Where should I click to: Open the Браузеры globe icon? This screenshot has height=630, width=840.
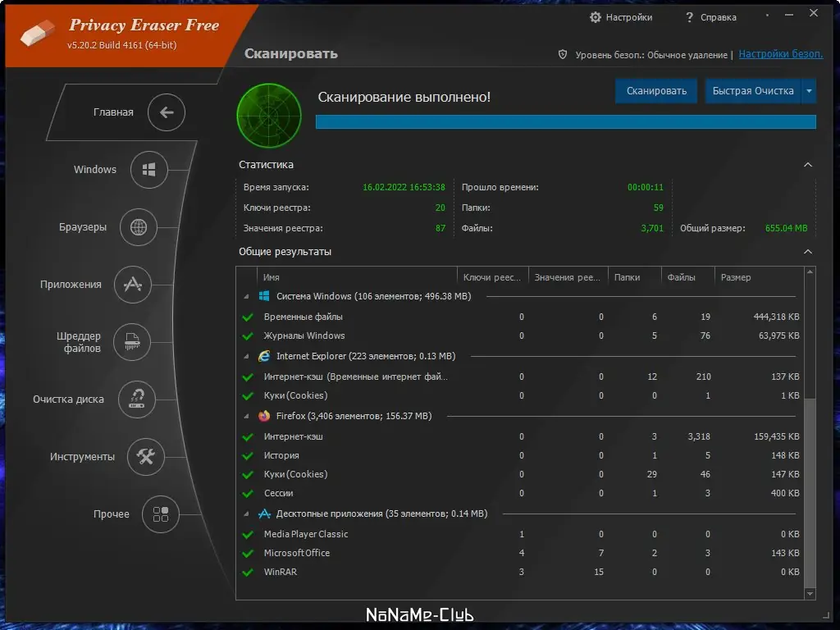point(138,227)
